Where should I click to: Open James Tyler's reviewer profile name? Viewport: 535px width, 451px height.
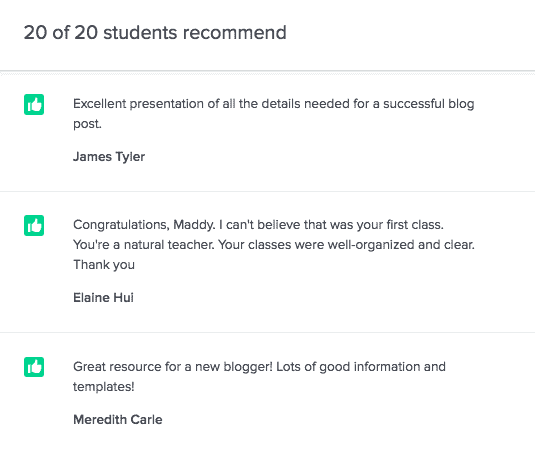point(109,157)
